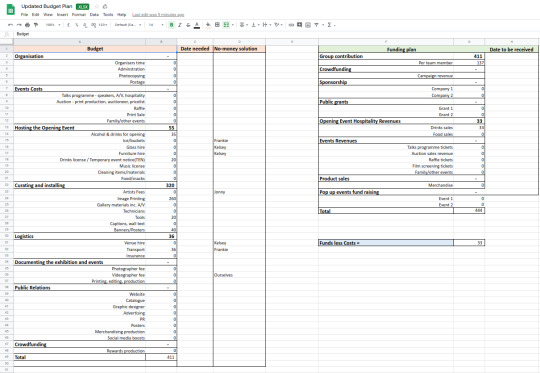Viewport: 540px width, 373px height.
Task: Open the text wrapping dropdown
Action: (x=266, y=25)
